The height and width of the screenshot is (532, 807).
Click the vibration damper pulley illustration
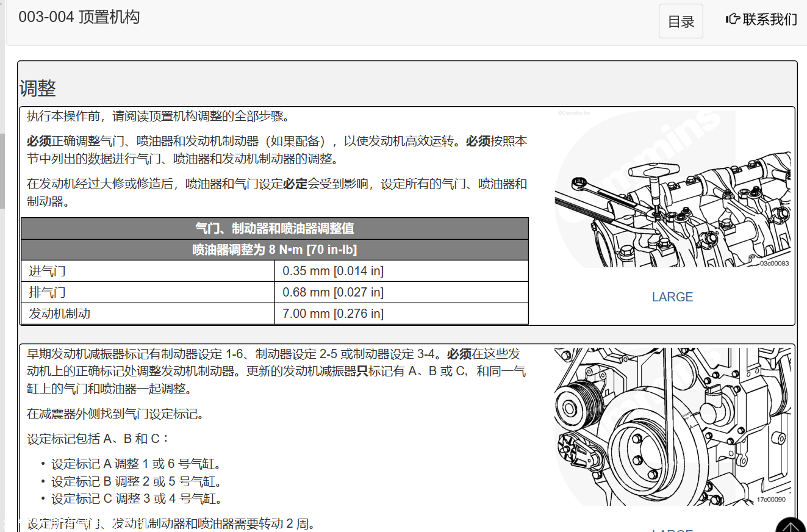click(x=672, y=427)
